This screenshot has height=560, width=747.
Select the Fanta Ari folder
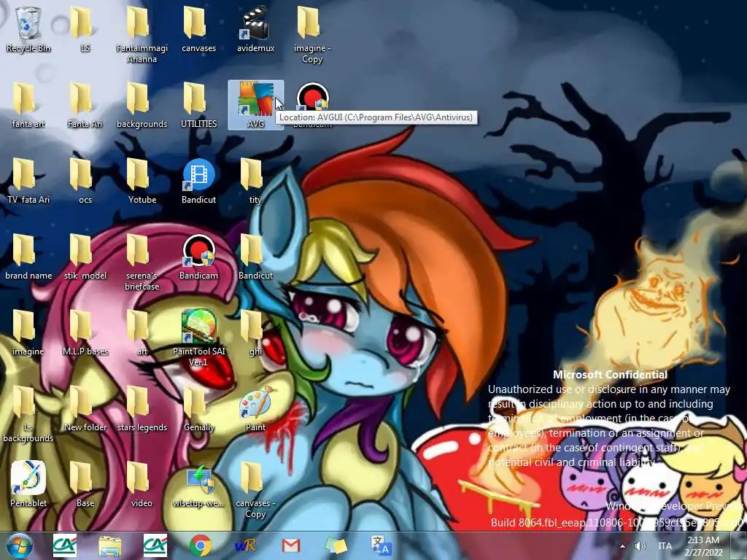[85, 105]
